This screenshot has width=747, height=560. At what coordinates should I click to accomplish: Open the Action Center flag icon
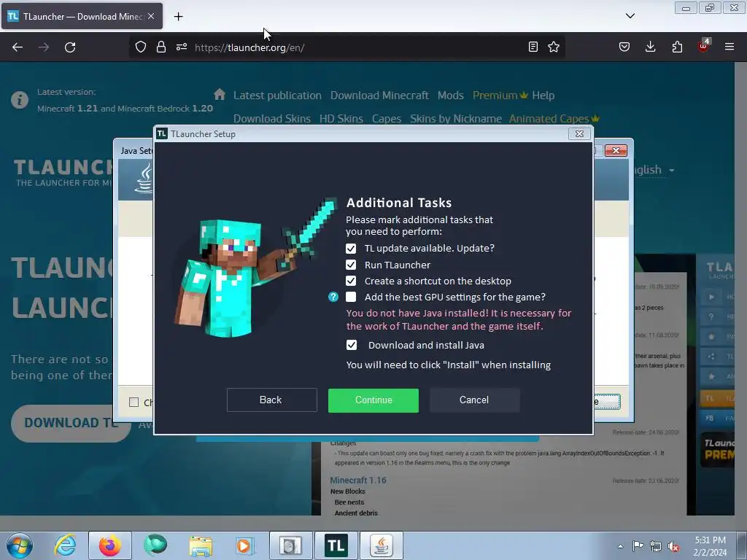click(x=638, y=546)
